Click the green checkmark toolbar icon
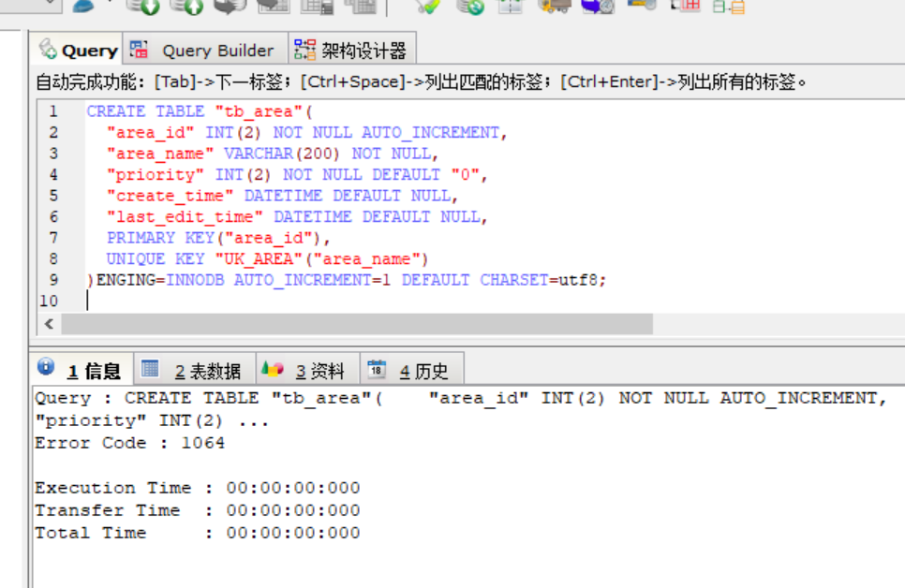Viewport: 905px width, 588px height. pos(427,6)
